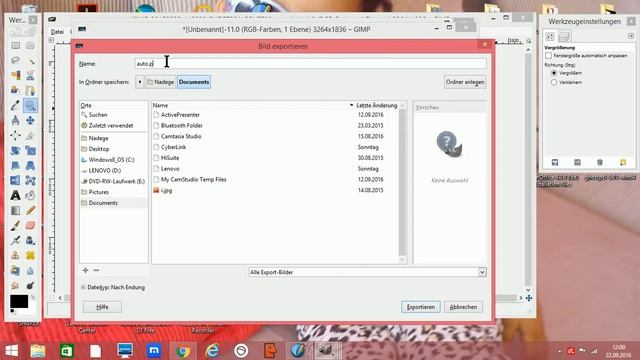Click the black foreground color swatch
Screen dimensions: 640x360
19,302
